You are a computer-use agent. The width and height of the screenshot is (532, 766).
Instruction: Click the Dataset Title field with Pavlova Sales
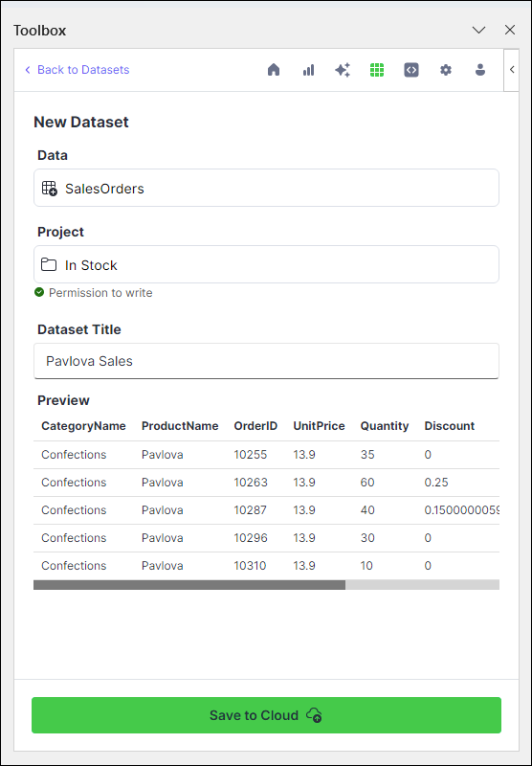click(x=266, y=361)
